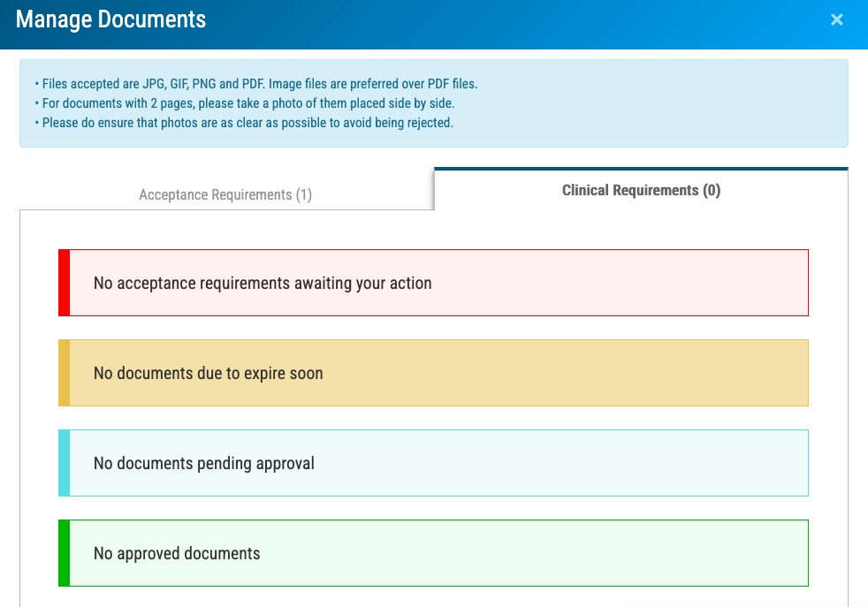868x607 pixels.
Task: Click the 'No approved documents' banner
Action: (x=433, y=553)
